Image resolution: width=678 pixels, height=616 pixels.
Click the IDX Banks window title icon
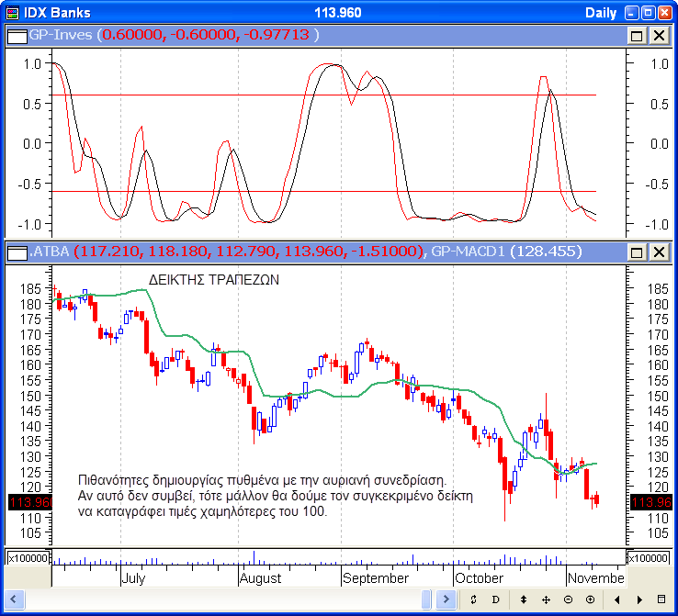coord(13,12)
